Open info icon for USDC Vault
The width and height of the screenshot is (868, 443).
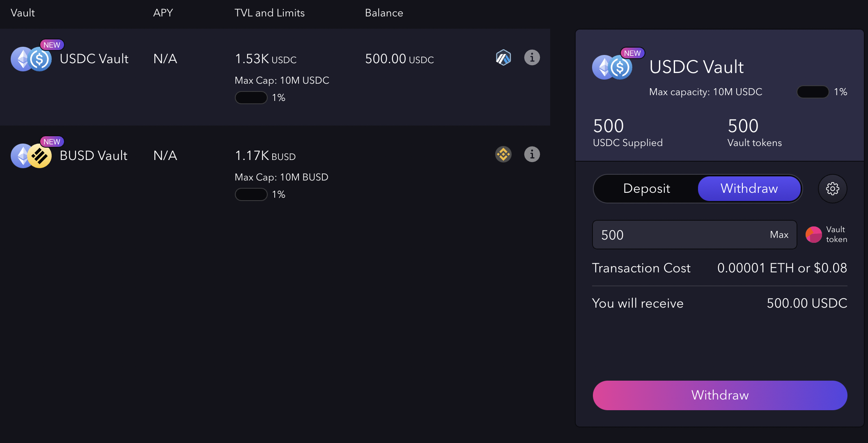(x=532, y=58)
